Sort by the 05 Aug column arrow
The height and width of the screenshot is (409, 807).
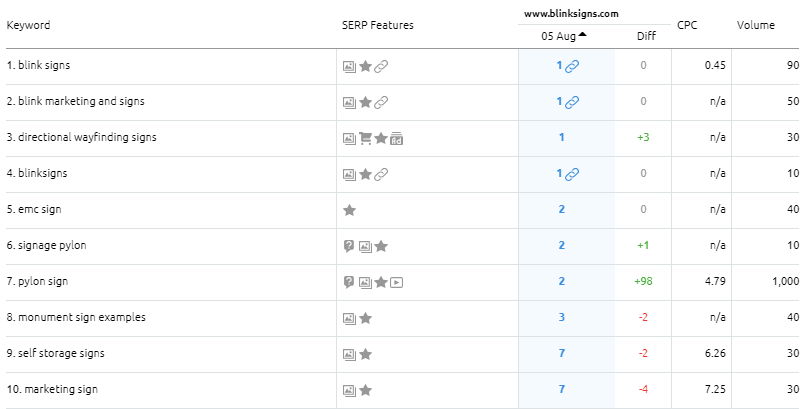(x=582, y=36)
